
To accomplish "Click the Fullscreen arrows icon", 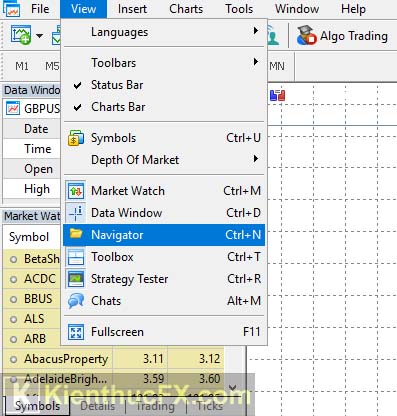I will coord(76,332).
